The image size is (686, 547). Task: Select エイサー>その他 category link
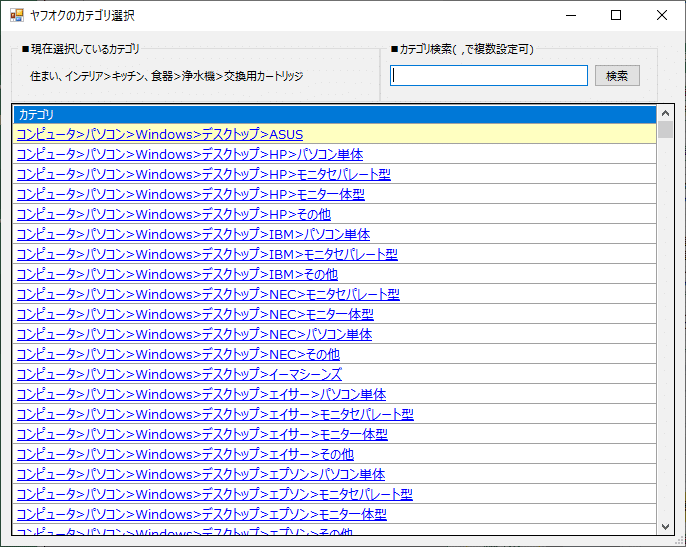[185, 455]
